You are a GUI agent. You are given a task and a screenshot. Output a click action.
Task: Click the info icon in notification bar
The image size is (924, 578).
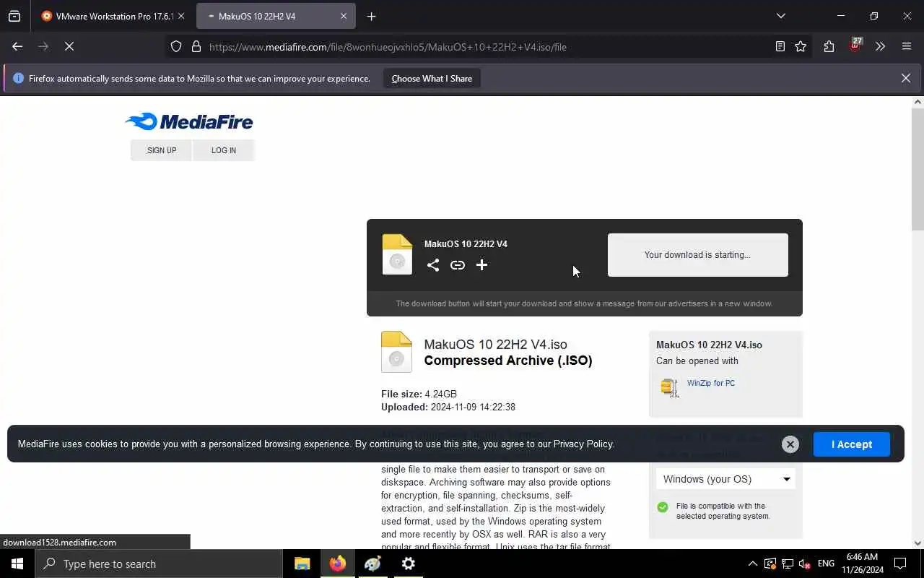[x=19, y=78]
